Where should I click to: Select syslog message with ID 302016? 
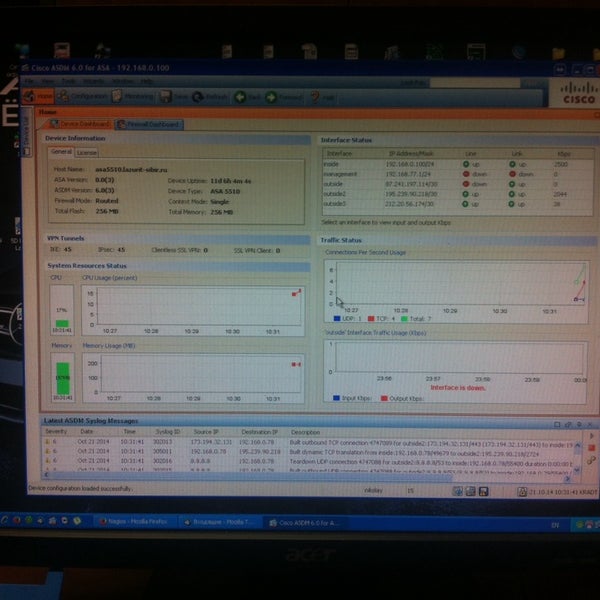pos(308,461)
